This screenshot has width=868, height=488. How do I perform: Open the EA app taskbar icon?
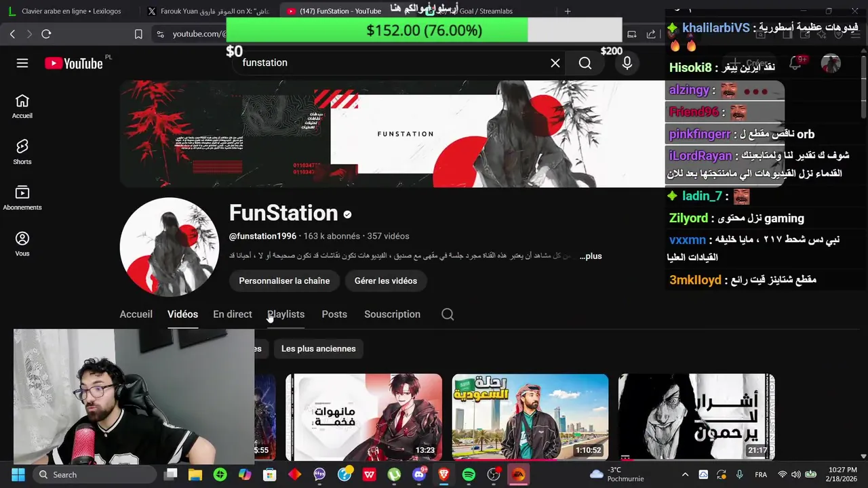[x=518, y=474]
